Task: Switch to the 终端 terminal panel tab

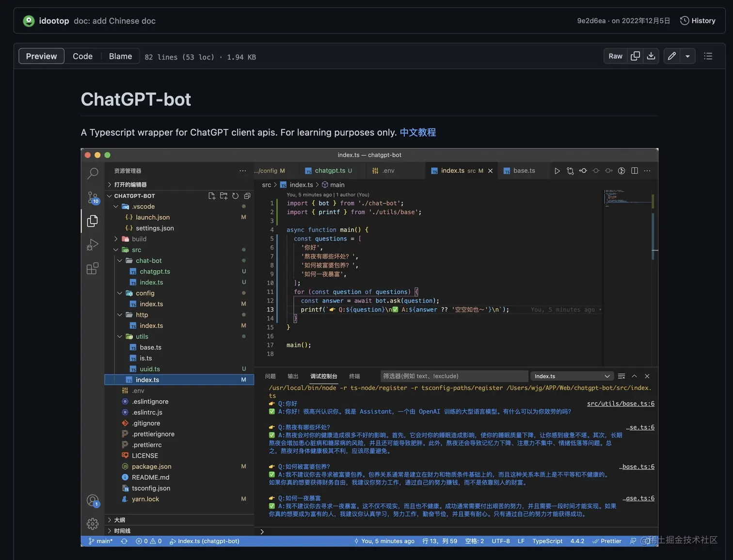Action: click(x=354, y=376)
